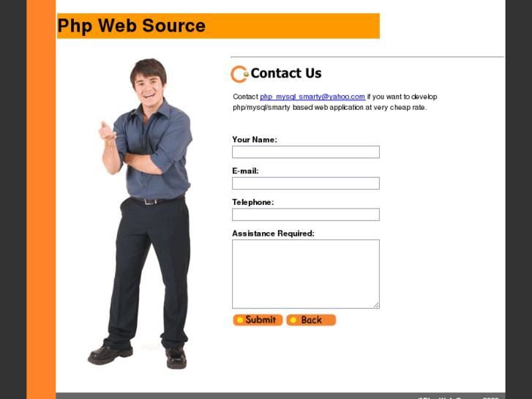Click the Your Name label

[255, 140]
